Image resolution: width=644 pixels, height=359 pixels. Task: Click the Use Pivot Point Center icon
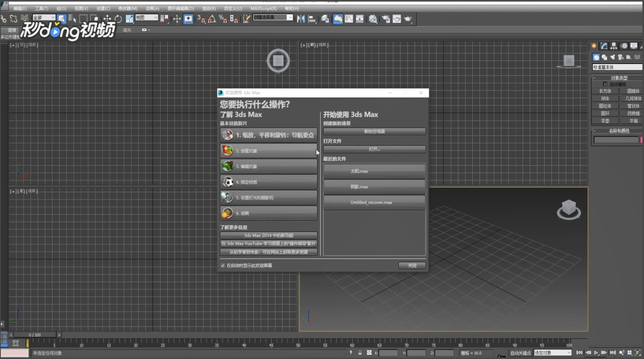[x=164, y=18]
